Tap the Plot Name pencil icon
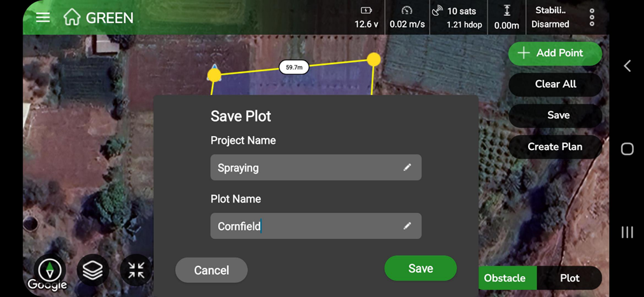Viewport: 644px width, 297px height. pos(407,226)
